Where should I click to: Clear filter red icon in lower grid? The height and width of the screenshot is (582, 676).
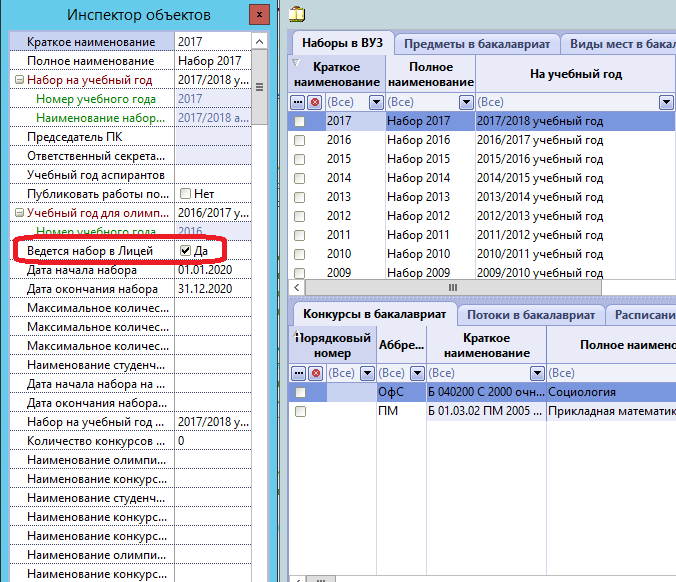coord(316,373)
